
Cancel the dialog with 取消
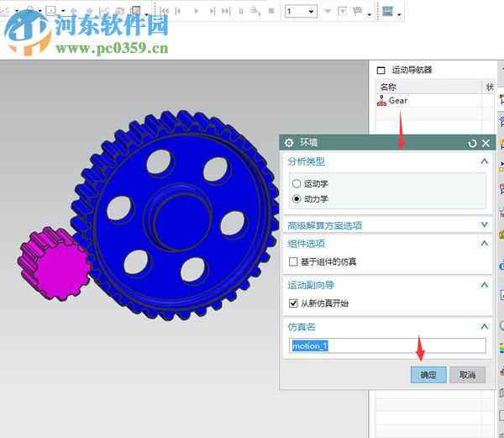coord(467,375)
